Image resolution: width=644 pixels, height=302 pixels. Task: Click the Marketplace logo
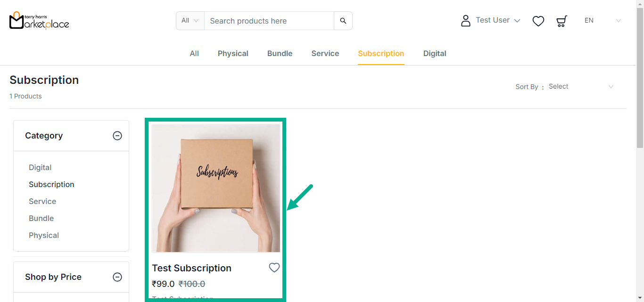tap(39, 21)
